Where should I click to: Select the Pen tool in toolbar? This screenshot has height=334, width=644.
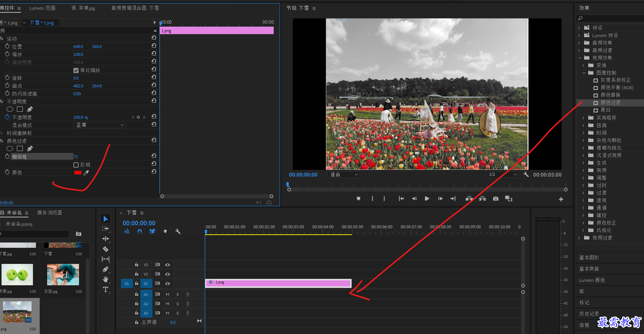(106, 269)
